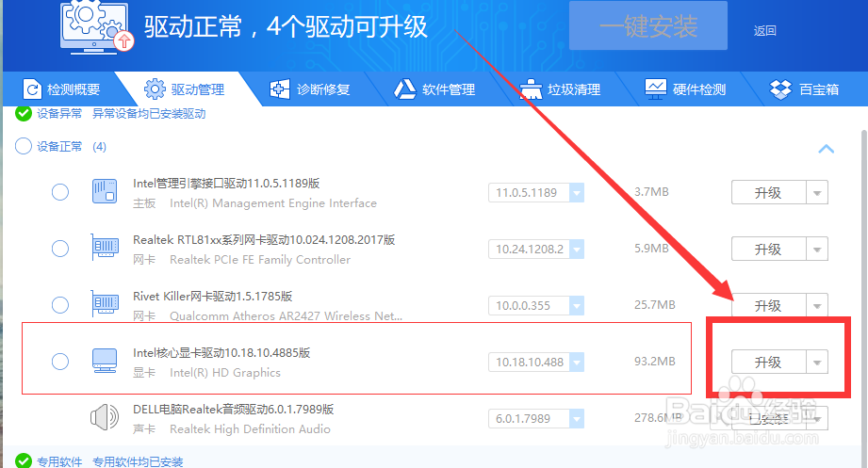Click the 检测概要 refresh icon
This screenshot has height=468, width=868.
(x=32, y=89)
